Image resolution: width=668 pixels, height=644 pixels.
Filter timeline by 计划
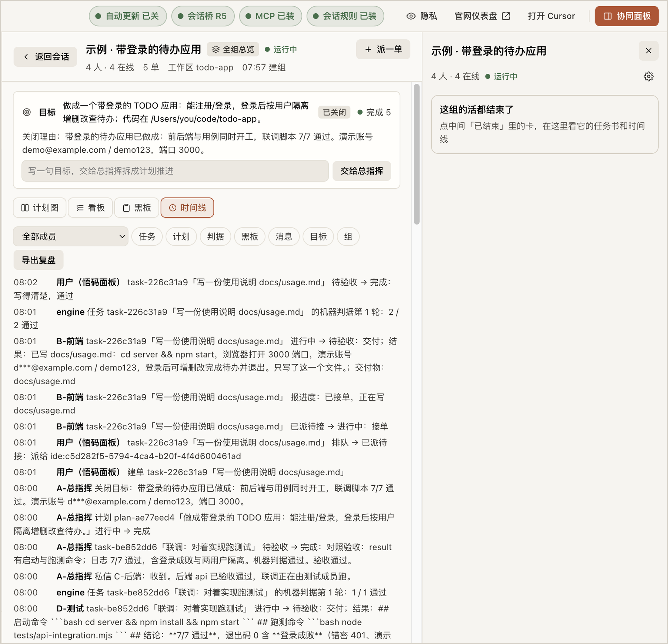181,236
